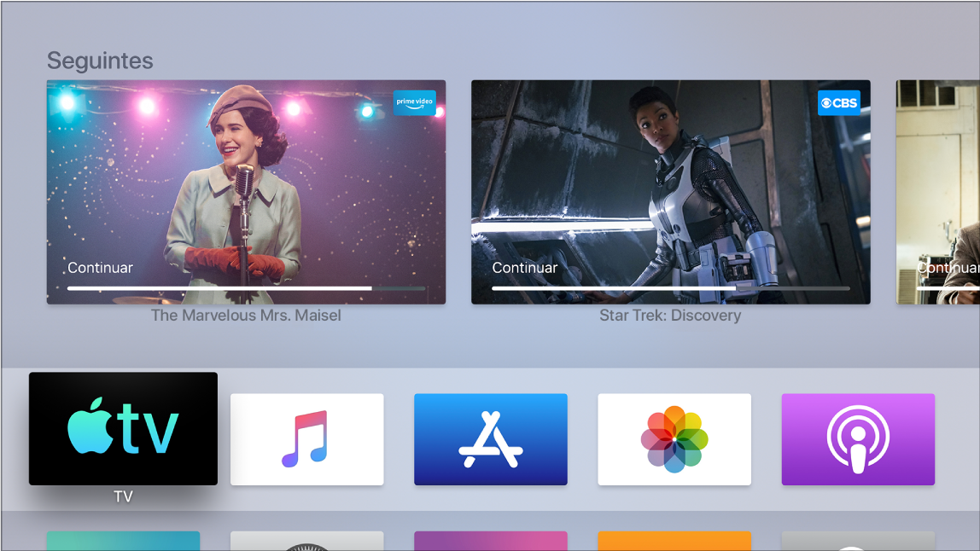Click the Seguintes section heading
The image size is (980, 551).
(x=100, y=61)
